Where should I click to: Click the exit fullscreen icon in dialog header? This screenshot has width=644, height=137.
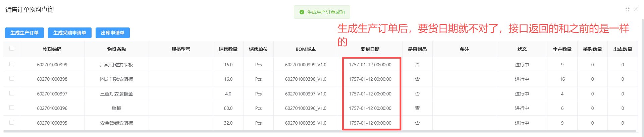(x=627, y=9)
